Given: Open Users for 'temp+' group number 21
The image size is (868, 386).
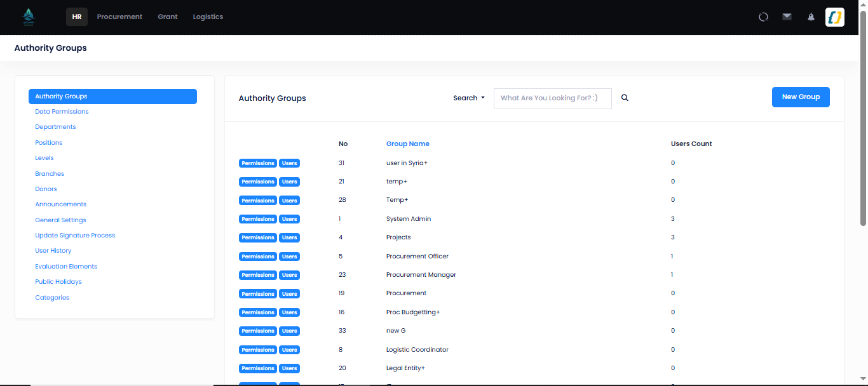Looking at the screenshot, I should (x=289, y=182).
